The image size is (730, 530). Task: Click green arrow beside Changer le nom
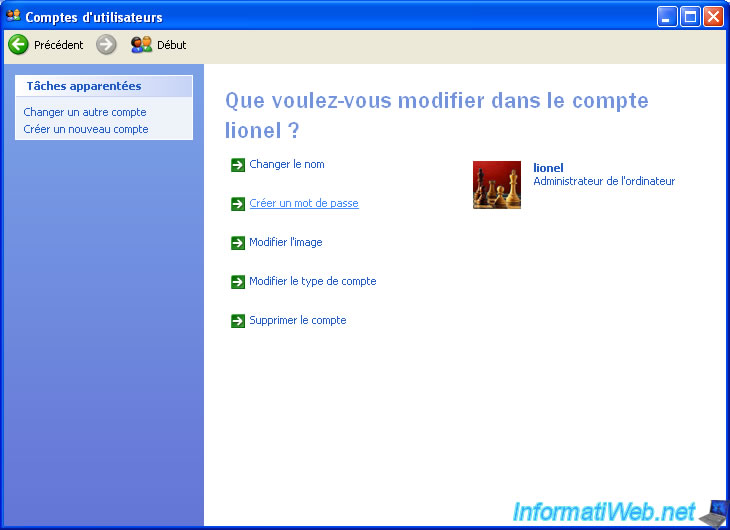coord(237,165)
